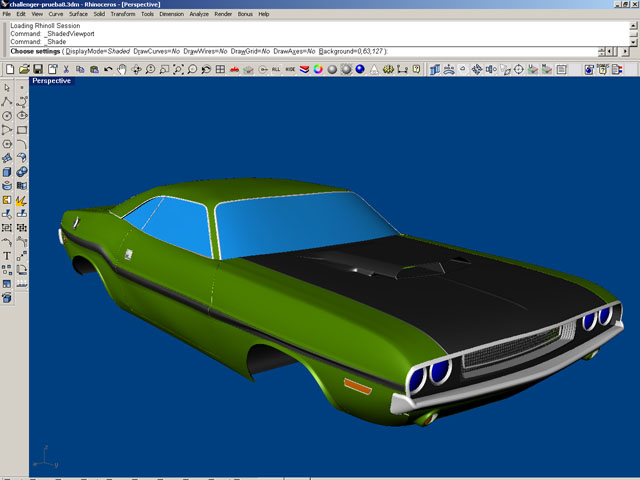Click the Background=0,63,127 command option
Viewport: 640px width, 480px height.
pyautogui.click(x=351, y=51)
